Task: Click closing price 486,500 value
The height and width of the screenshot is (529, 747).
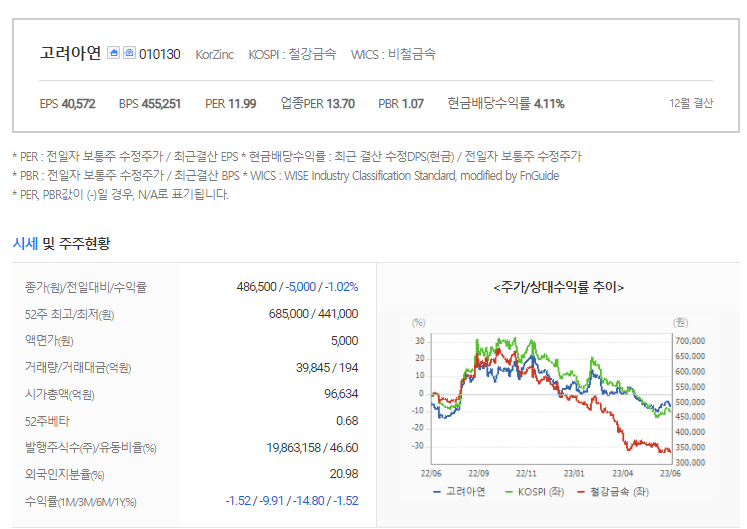Action: (256, 287)
